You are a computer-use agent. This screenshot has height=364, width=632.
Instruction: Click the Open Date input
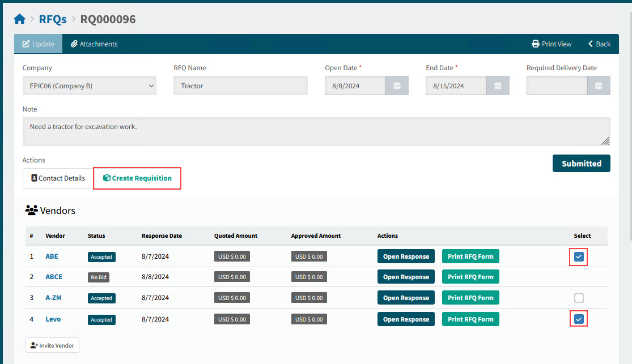[355, 86]
